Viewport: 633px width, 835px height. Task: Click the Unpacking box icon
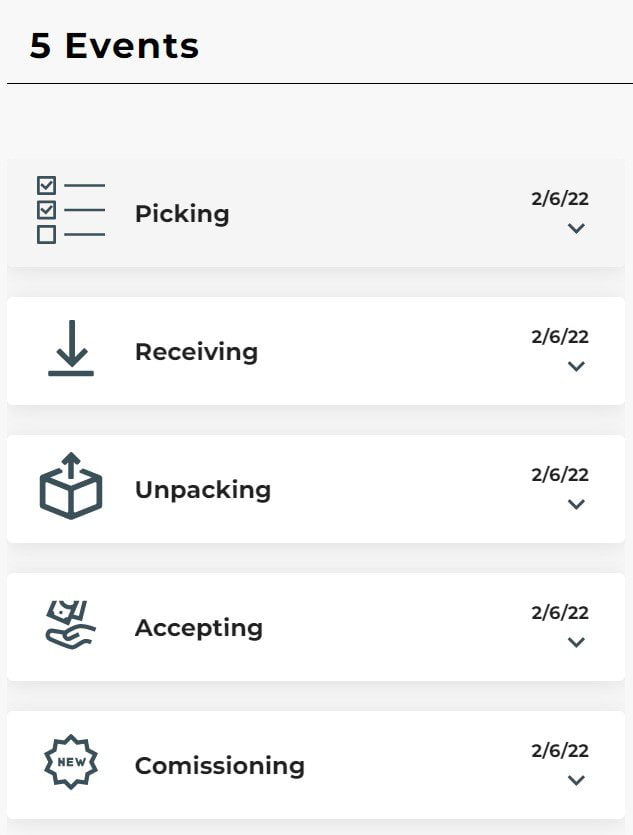pos(71,486)
